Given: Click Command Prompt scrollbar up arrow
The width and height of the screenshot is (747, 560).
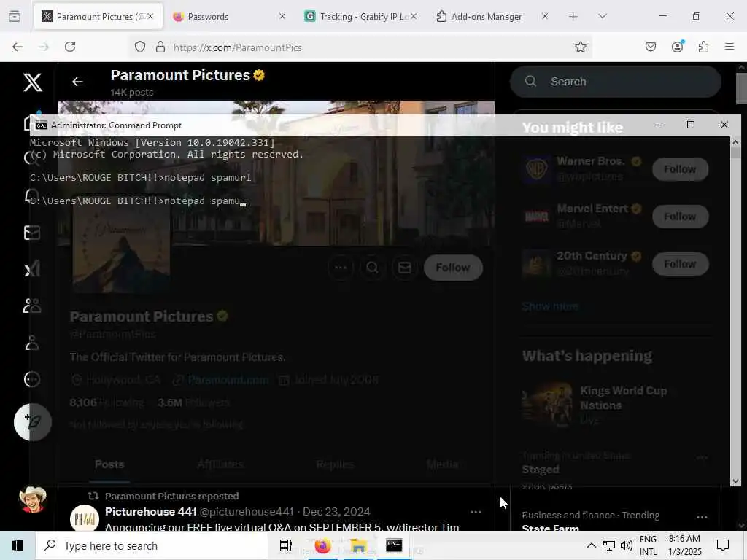Looking at the screenshot, I should click(735, 142).
